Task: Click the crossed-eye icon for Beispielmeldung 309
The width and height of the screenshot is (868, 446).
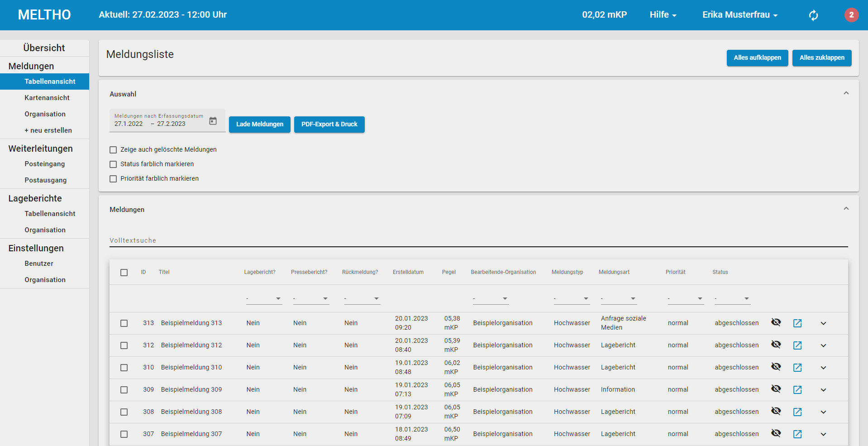Action: coord(776,389)
